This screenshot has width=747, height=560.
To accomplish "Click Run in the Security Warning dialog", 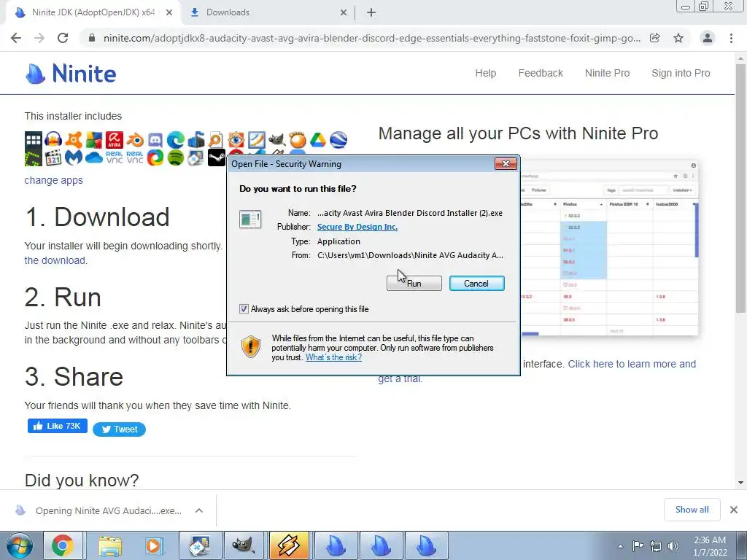I will tap(414, 284).
